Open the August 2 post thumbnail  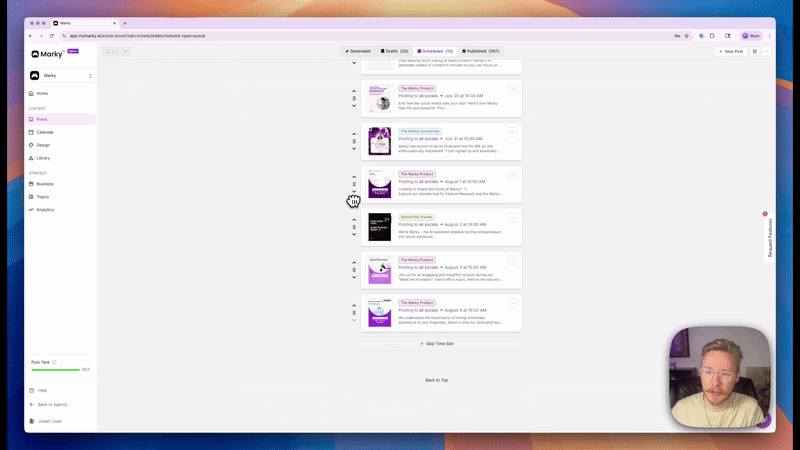pyautogui.click(x=379, y=227)
